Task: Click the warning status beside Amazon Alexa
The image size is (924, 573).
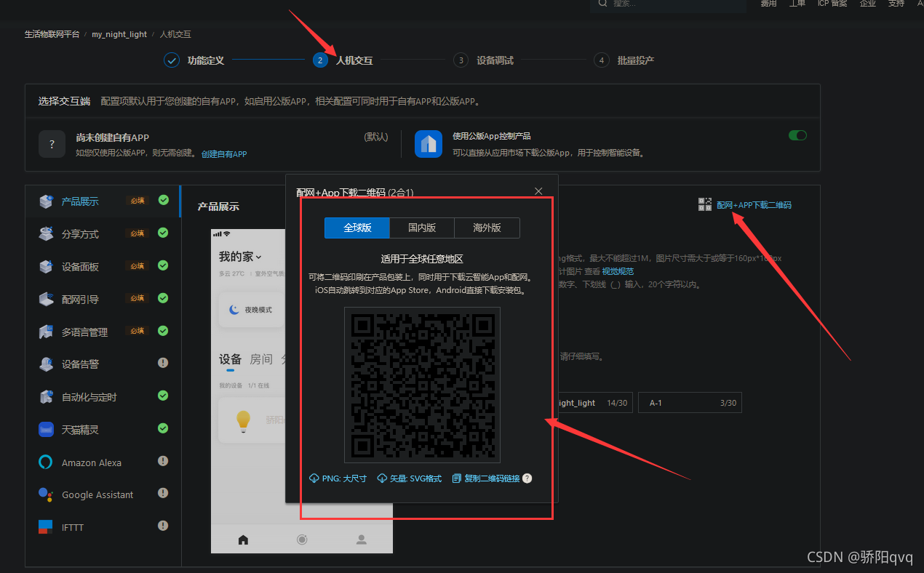Action: [163, 461]
